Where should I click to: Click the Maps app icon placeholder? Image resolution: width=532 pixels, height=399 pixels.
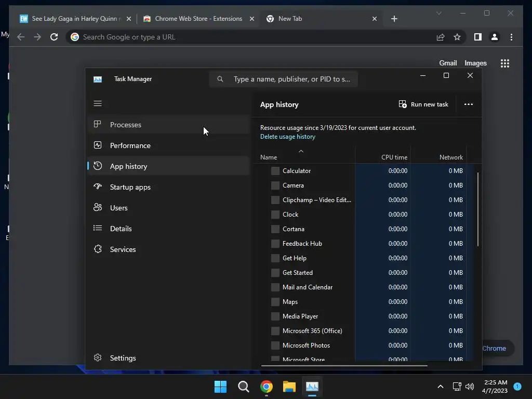click(275, 302)
